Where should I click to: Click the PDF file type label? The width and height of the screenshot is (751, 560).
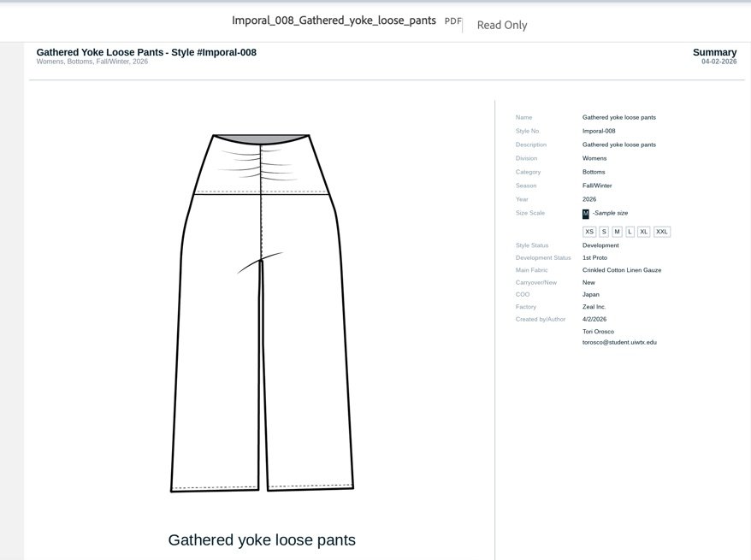pyautogui.click(x=452, y=21)
